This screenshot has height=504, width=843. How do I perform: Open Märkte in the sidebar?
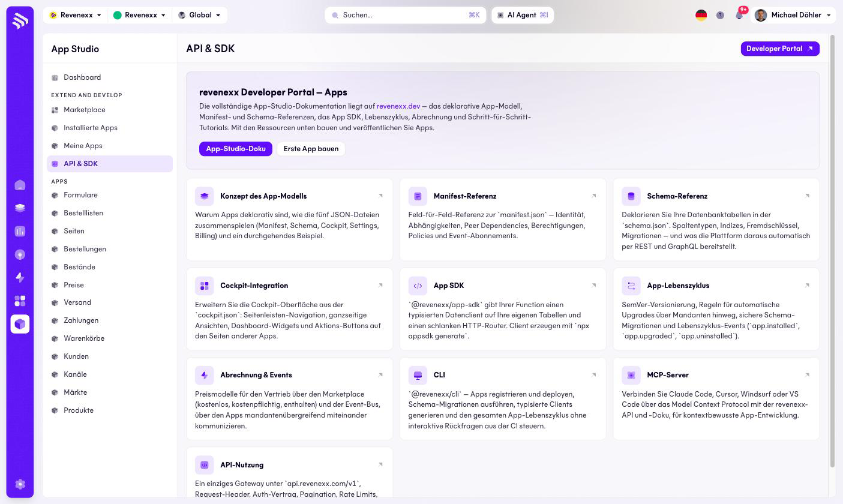(x=110, y=392)
